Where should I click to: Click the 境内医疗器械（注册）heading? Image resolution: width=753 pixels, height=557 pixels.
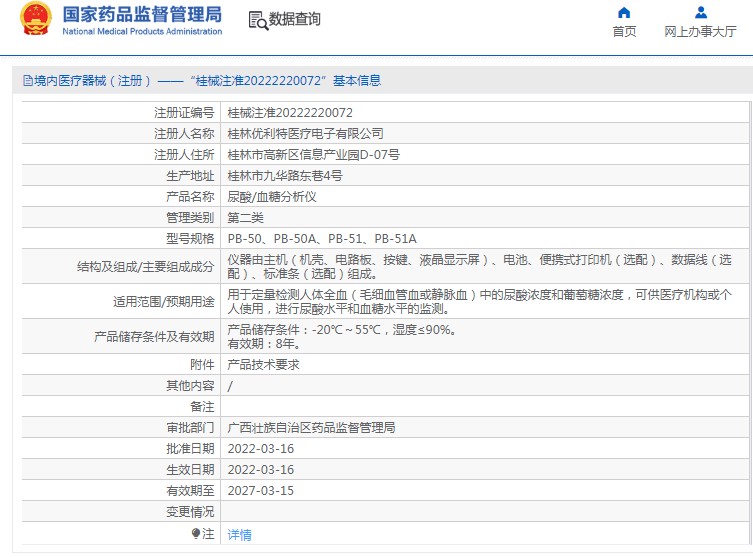click(93, 81)
